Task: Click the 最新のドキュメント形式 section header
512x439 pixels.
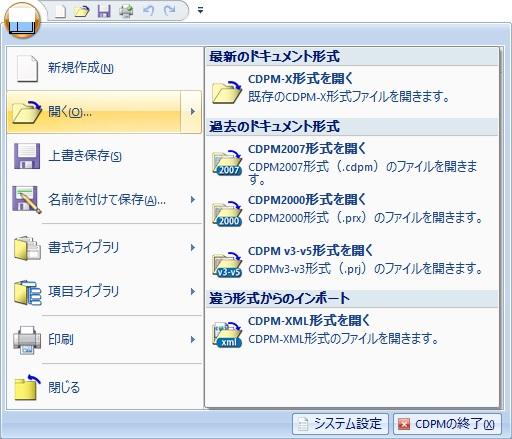Action: (x=352, y=56)
